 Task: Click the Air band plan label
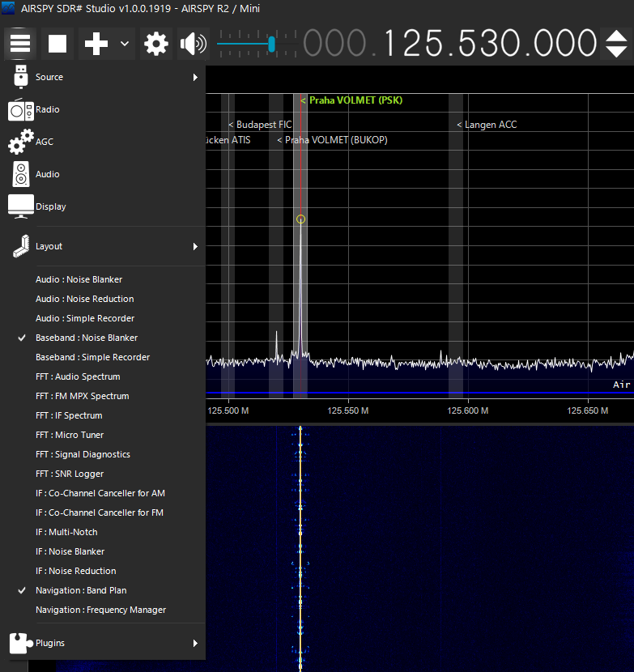[x=622, y=385]
